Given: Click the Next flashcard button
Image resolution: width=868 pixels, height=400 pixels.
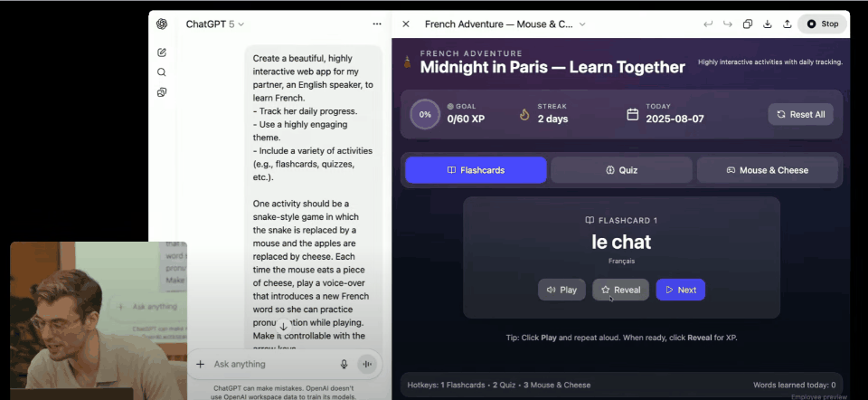Looking at the screenshot, I should (680, 290).
